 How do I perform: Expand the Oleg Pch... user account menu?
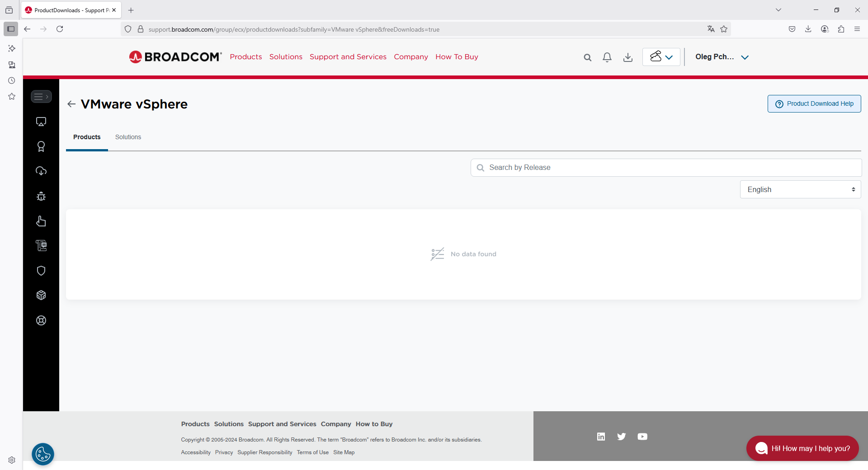coord(722,57)
